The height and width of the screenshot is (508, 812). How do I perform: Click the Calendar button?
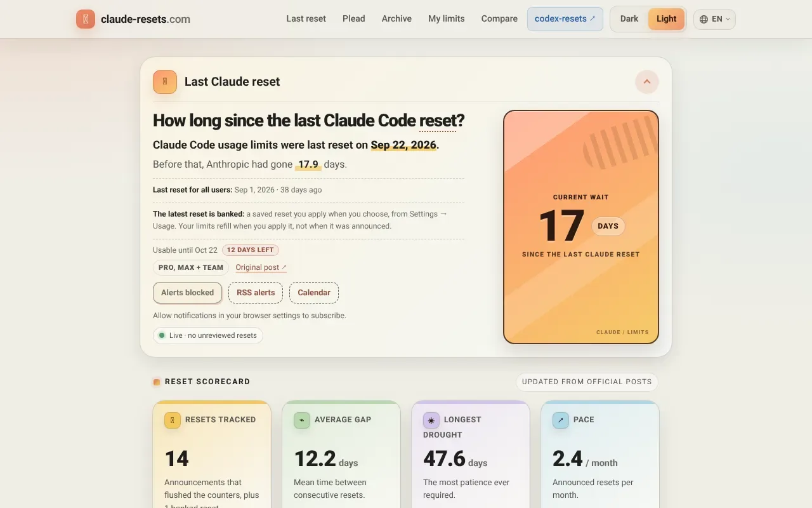click(314, 293)
